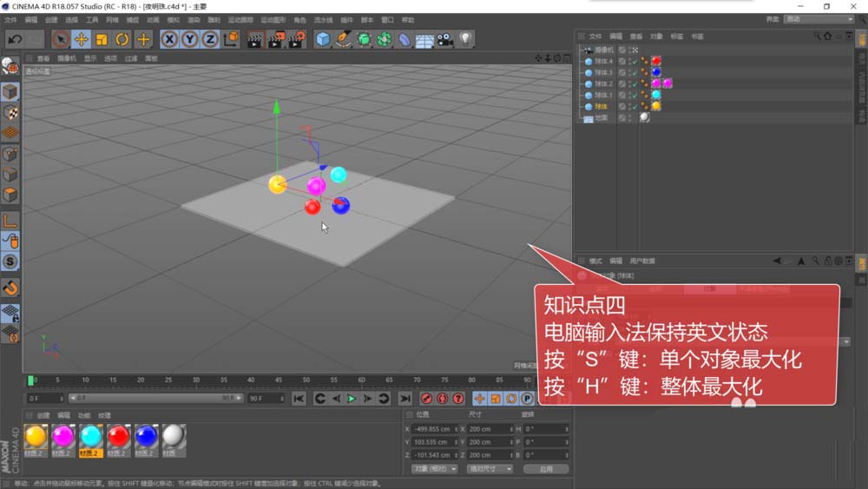
Task: Add a floor environment object icon
Action: [424, 40]
